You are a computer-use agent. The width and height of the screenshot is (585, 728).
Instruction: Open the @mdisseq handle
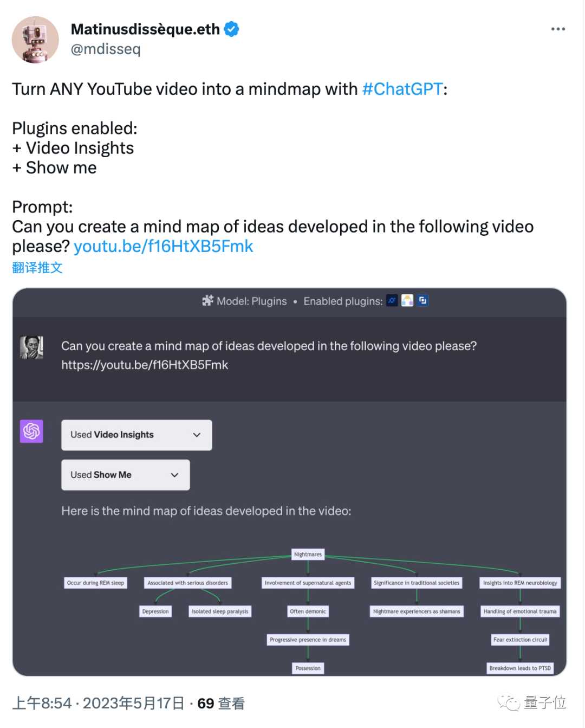(106, 49)
